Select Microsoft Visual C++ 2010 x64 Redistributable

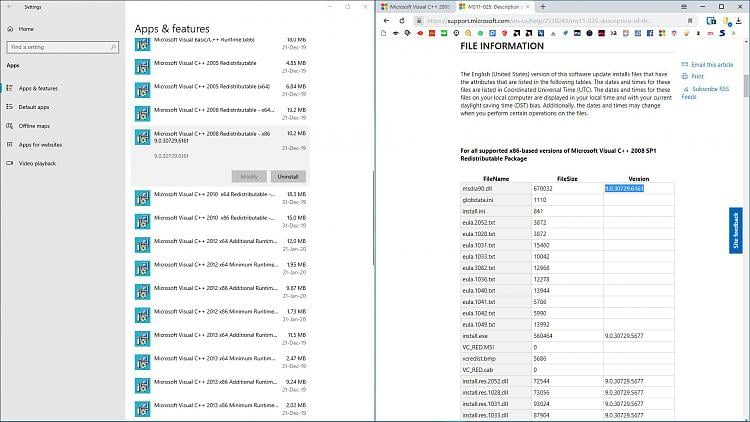pyautogui.click(x=220, y=198)
